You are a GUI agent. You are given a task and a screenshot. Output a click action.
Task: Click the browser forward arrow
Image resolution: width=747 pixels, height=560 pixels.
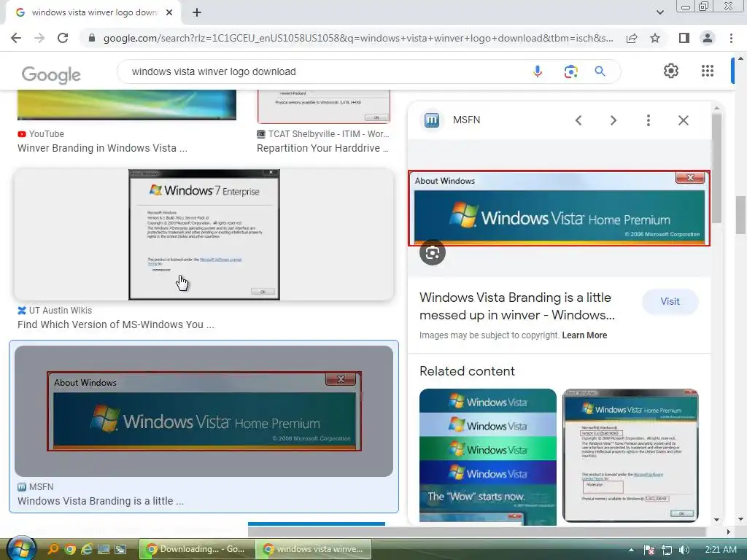pos(39,38)
